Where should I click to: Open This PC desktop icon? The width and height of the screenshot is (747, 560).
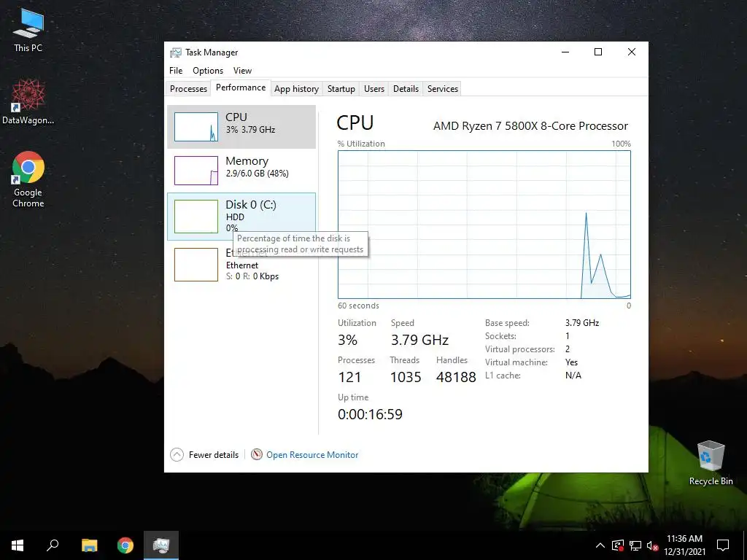coord(28,31)
